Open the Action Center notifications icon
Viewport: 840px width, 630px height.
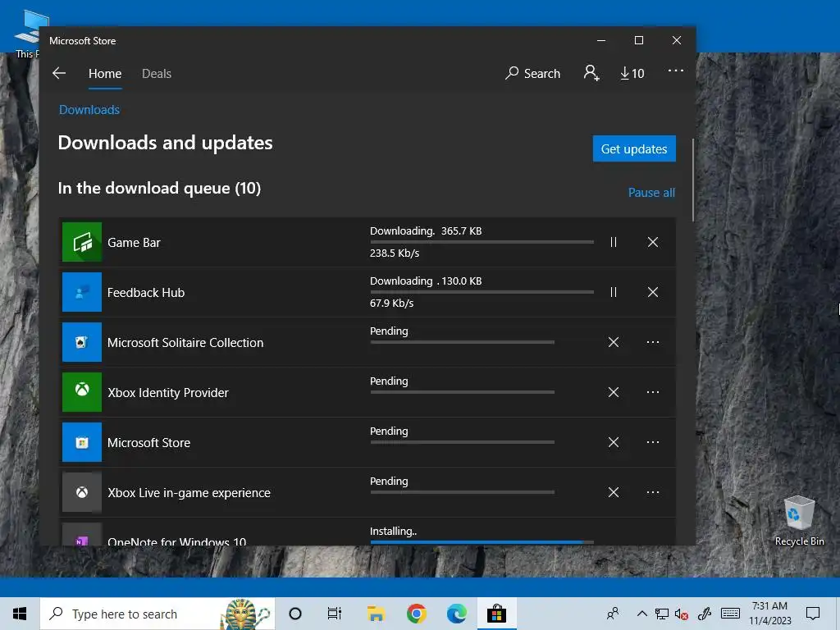pos(813,614)
